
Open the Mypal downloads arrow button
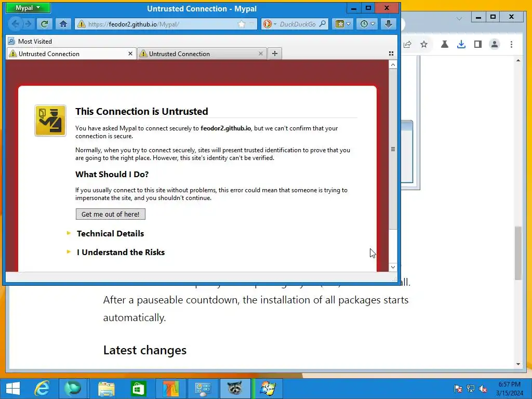click(389, 24)
